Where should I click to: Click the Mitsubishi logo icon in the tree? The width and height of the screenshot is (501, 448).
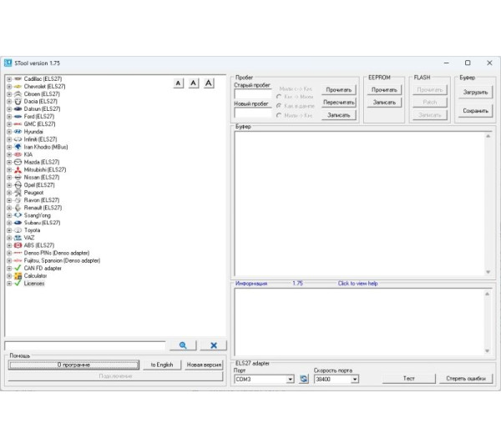tap(18, 169)
